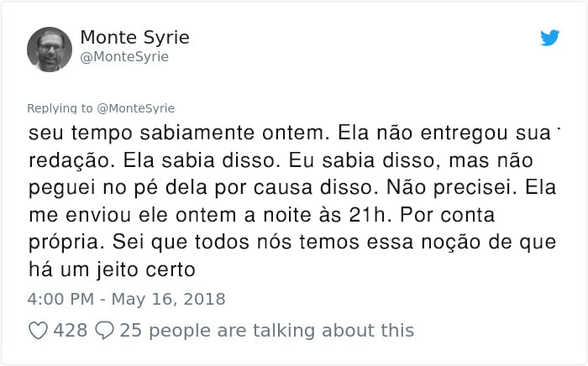Image resolution: width=588 pixels, height=366 pixels.
Task: Open "25 people are talking about this"
Action: 267,331
